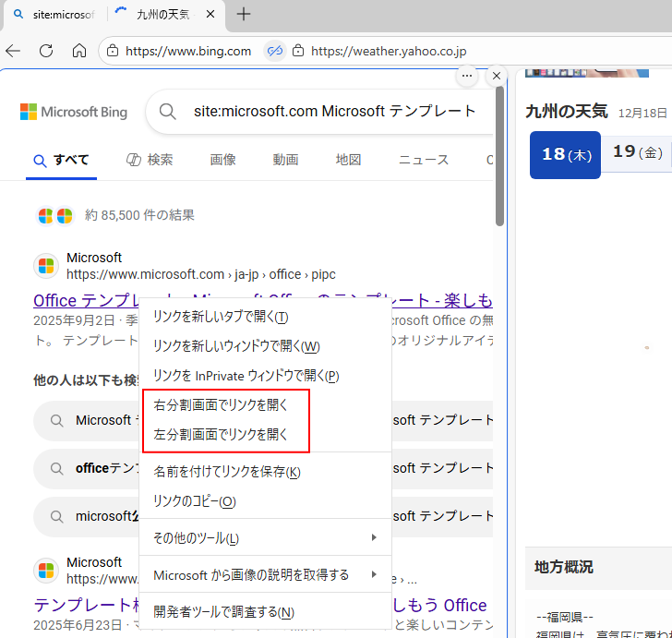Choose リンクを InPrivate ウィンドウで開く

(x=265, y=376)
